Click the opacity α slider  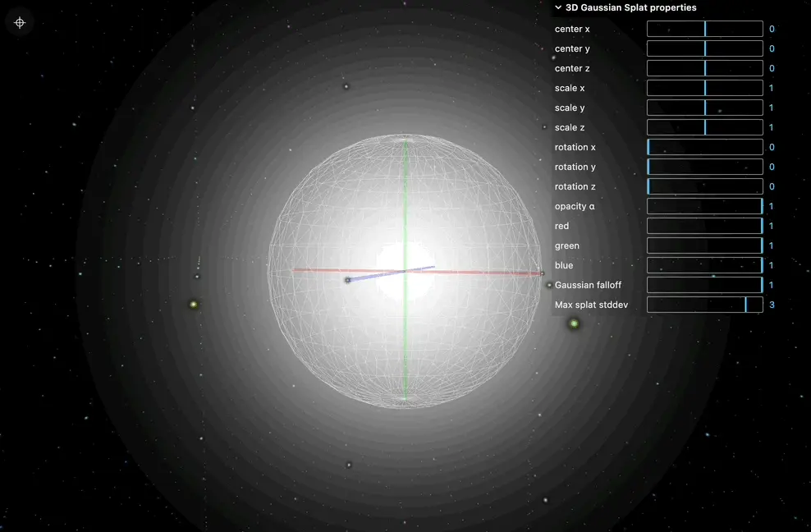click(x=704, y=206)
